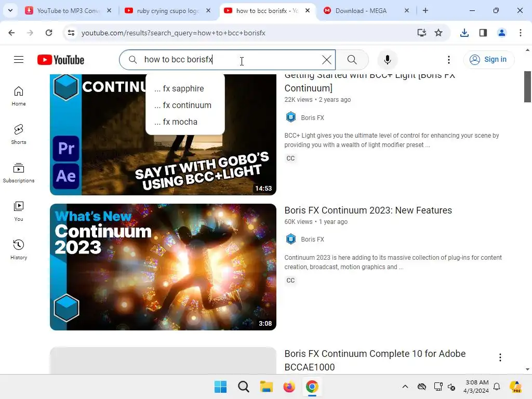Reload the current page
Screen dimensions: 532x399
49,33
